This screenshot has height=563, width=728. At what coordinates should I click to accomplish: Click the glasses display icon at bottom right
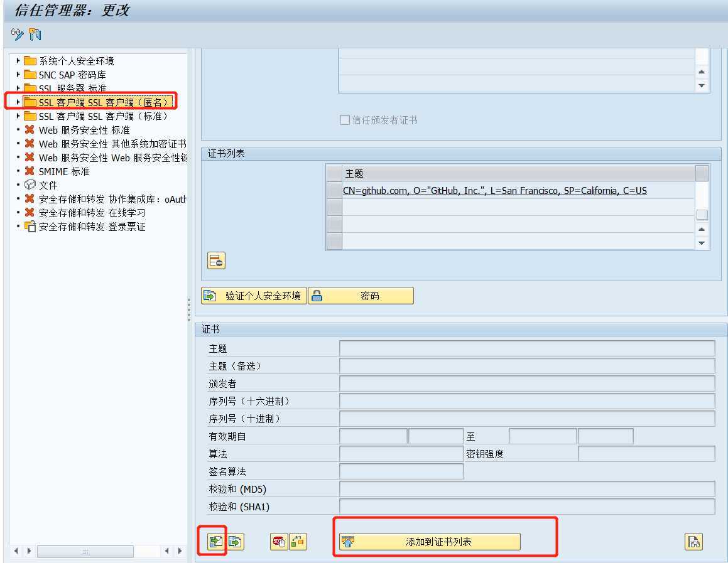click(693, 541)
